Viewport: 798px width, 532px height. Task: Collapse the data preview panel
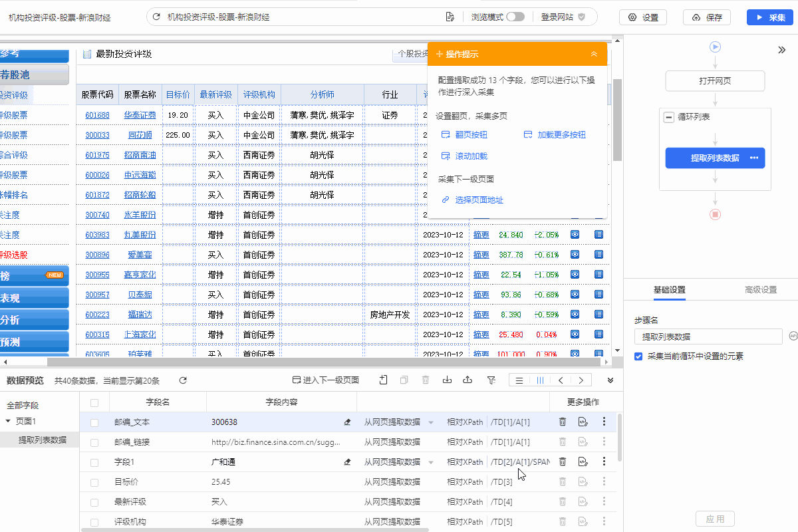point(610,380)
